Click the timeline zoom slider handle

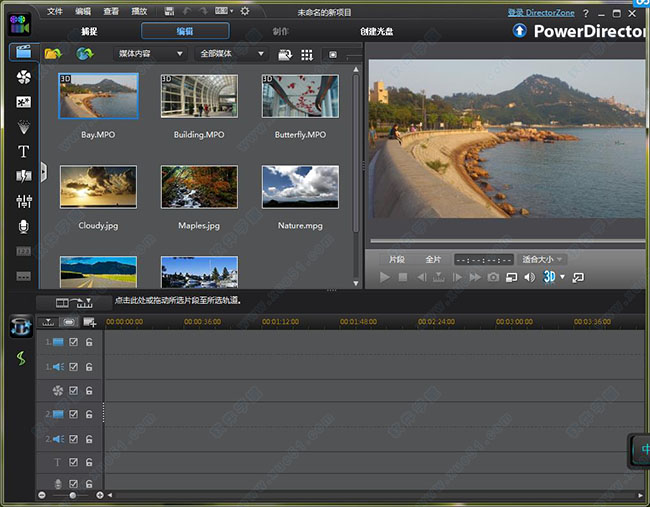pos(73,495)
